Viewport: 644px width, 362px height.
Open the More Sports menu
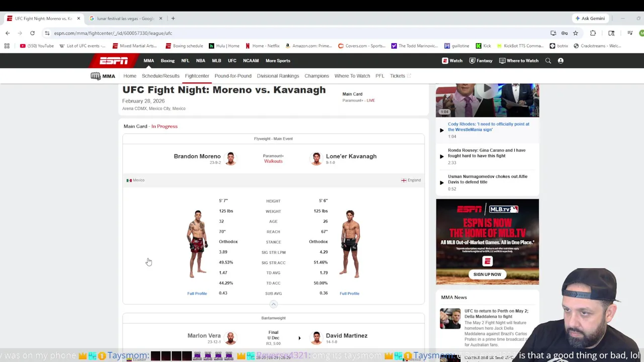pyautogui.click(x=278, y=61)
